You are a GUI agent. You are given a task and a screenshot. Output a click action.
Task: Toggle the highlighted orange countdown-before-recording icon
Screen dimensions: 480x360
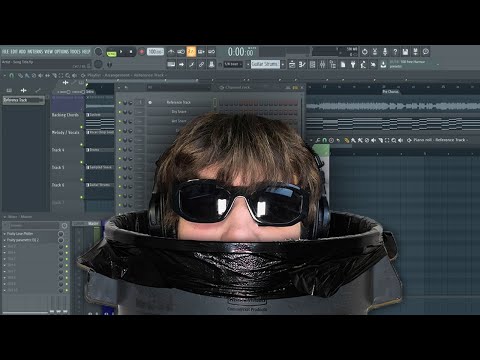[191, 52]
